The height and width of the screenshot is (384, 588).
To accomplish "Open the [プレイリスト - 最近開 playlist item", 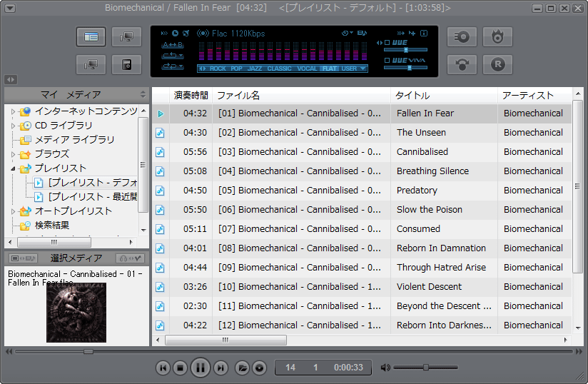I will pyautogui.click(x=93, y=196).
